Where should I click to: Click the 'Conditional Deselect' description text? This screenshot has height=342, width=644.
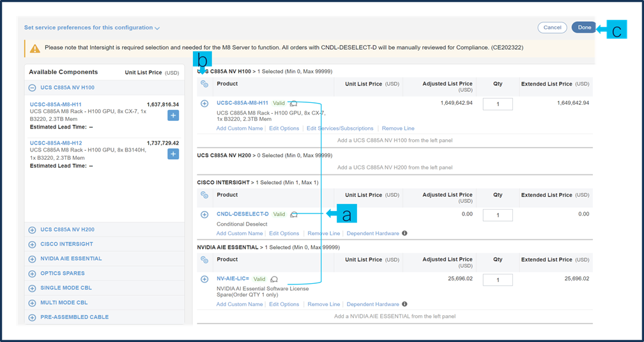241,224
